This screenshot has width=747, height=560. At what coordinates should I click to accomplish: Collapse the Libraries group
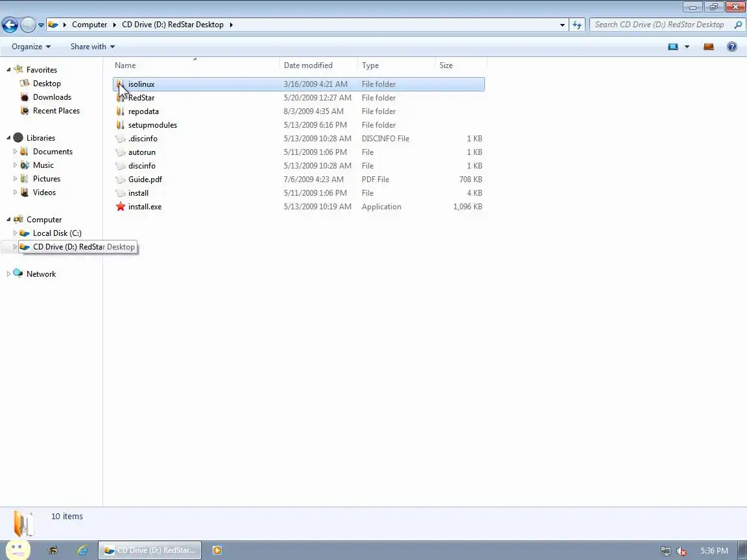[8, 137]
